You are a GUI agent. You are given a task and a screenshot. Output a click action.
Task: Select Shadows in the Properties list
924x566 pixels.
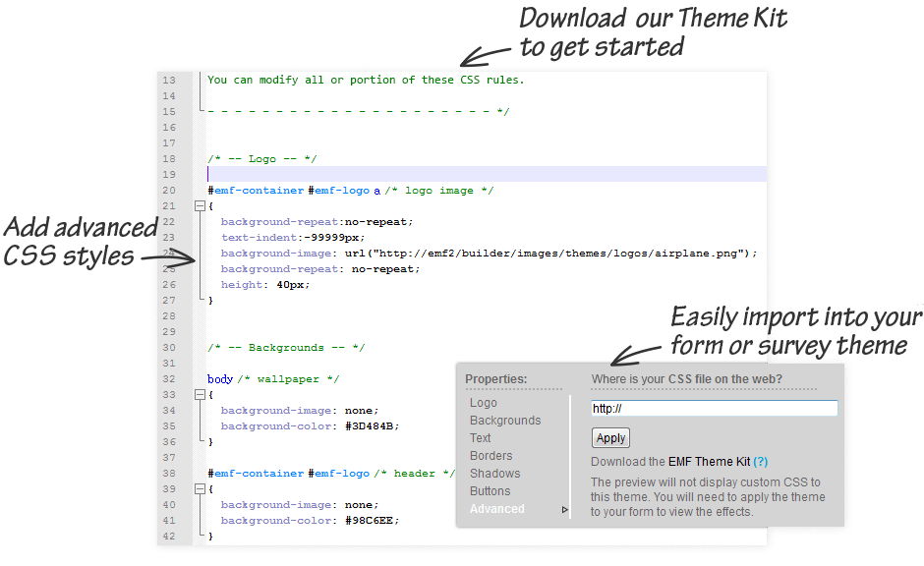click(x=495, y=474)
